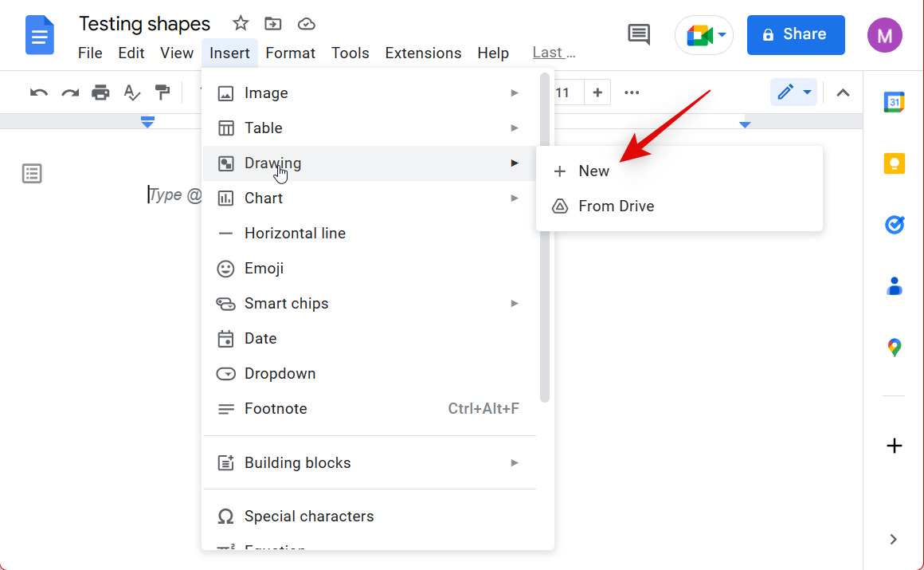
Task: Open the More toolbar options ellipsis
Action: 632,92
